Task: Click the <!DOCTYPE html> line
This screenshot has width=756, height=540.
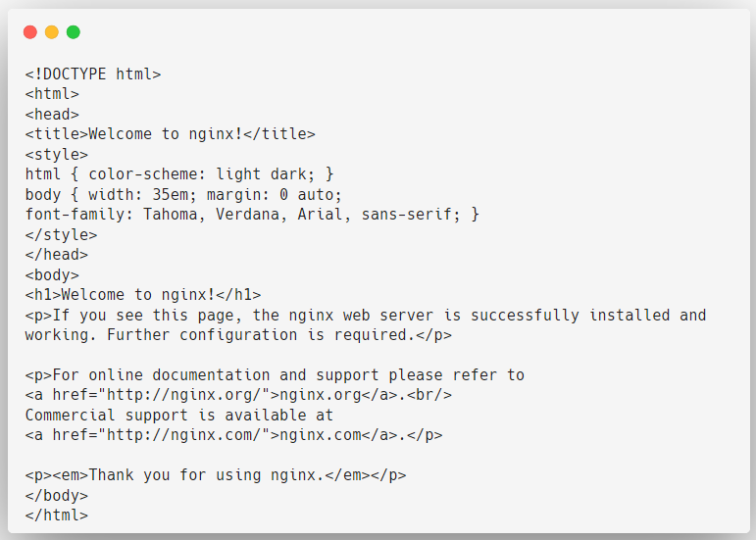Action: coord(93,74)
